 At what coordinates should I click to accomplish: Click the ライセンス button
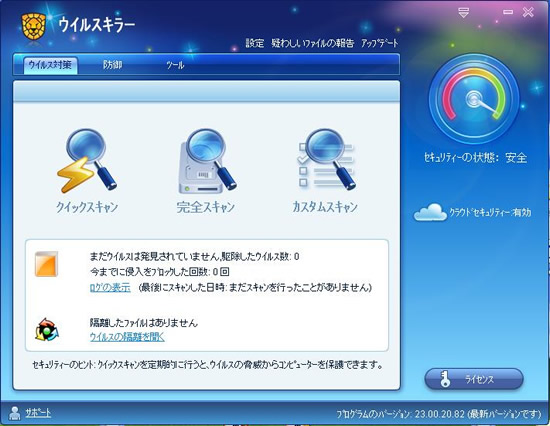(x=474, y=379)
